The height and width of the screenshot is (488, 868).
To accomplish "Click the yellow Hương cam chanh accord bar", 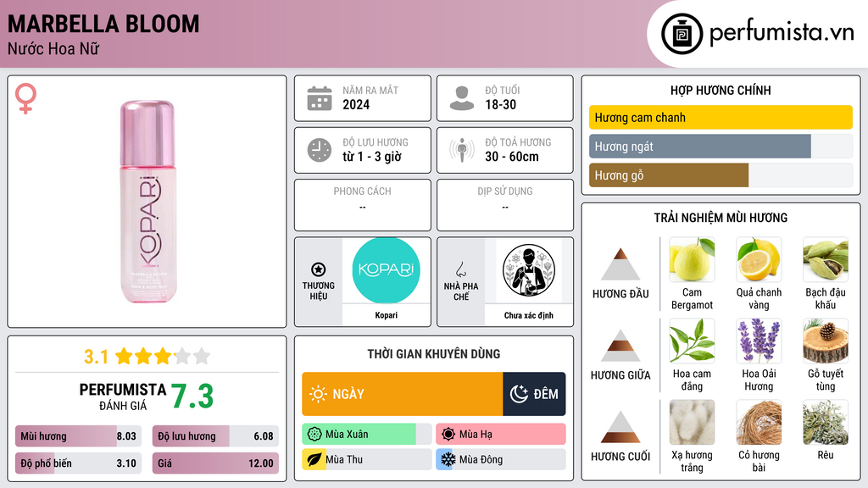I will (x=721, y=117).
